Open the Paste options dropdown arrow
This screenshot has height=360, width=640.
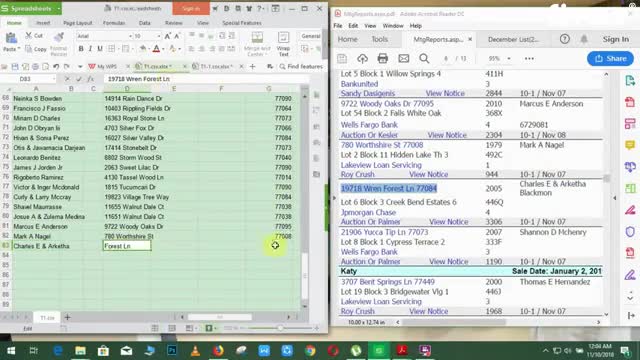pyautogui.click(x=18, y=49)
